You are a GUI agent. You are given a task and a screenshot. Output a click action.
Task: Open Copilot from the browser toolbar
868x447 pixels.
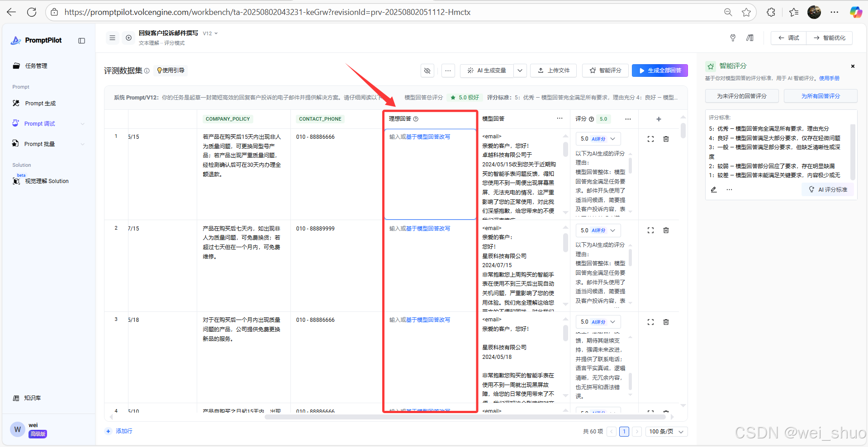(856, 12)
